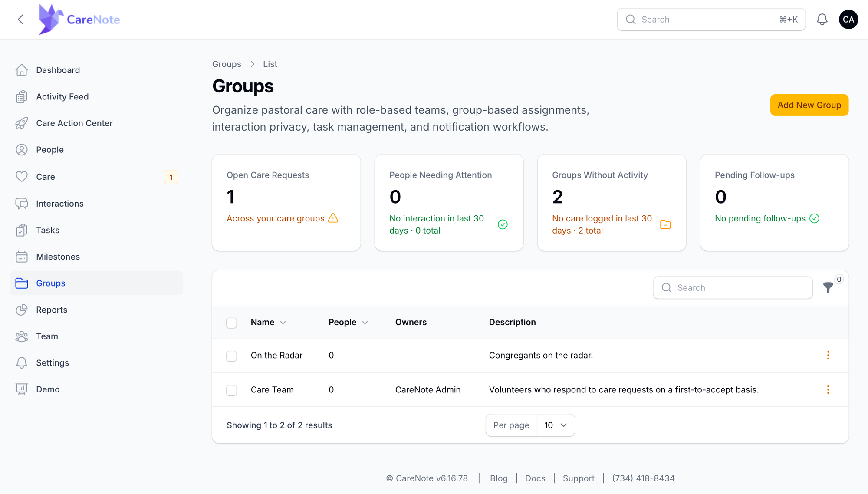This screenshot has width=868, height=494.
Task: Check the On the Radar row checkbox
Action: click(x=231, y=356)
